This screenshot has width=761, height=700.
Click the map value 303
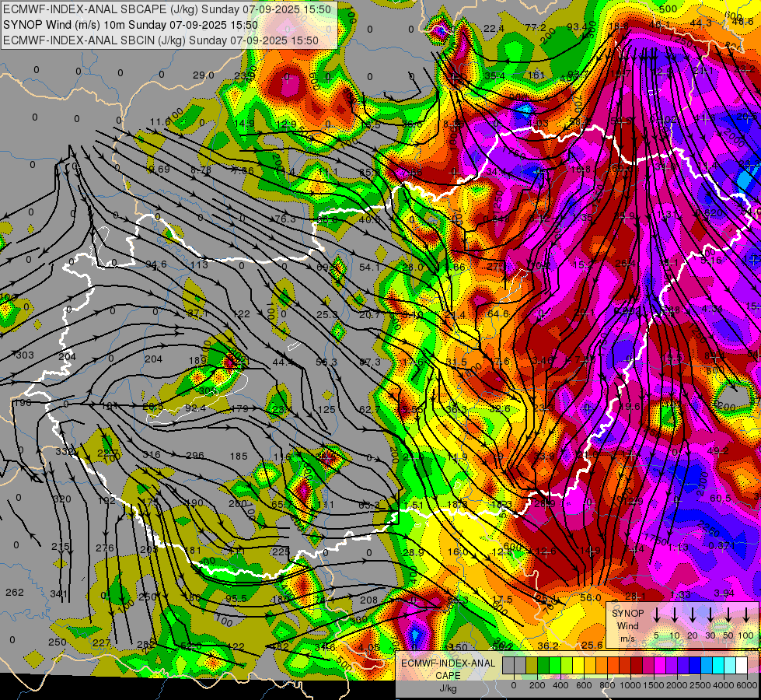[x=25, y=355]
